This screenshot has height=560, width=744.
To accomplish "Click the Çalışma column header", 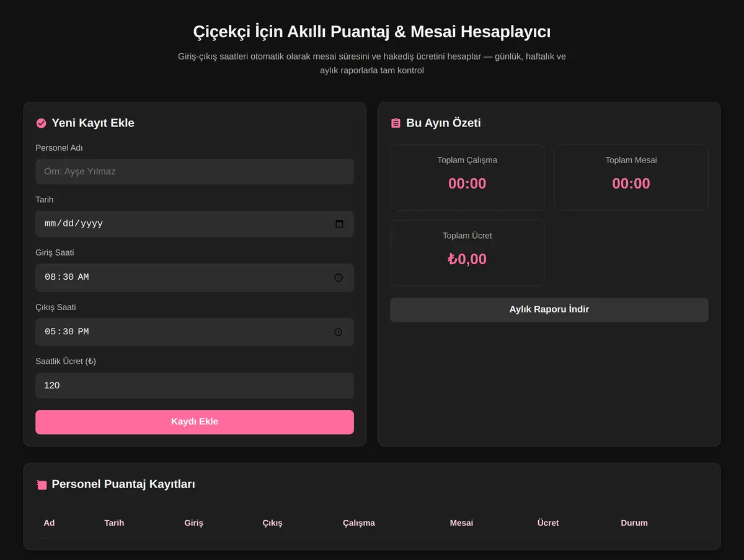I will (x=359, y=523).
